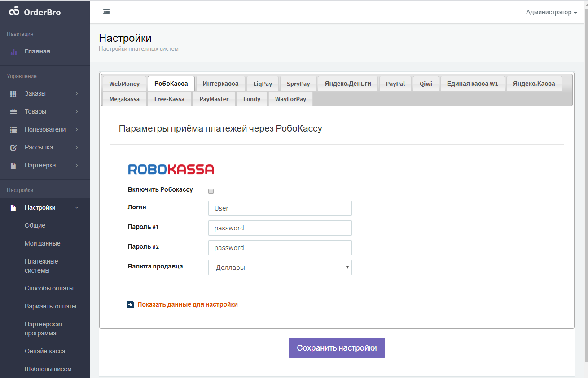Viewport: 588px width, 378px height.
Task: Click the ROBOKASSA logo image
Action: (x=171, y=169)
